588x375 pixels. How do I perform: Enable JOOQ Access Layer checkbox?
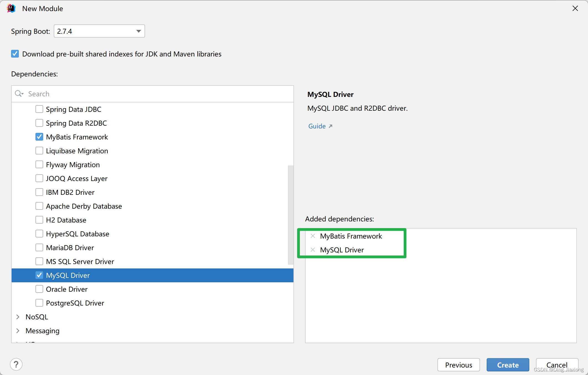tap(39, 178)
